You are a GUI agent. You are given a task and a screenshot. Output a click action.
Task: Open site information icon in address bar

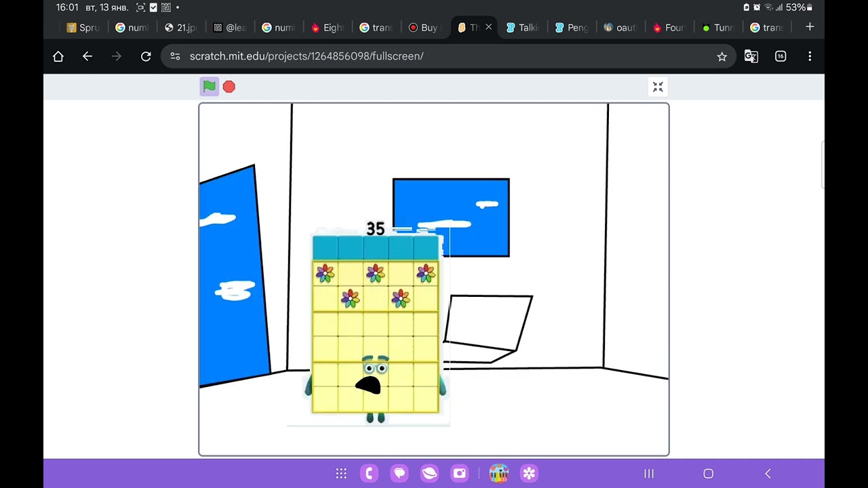(x=175, y=56)
